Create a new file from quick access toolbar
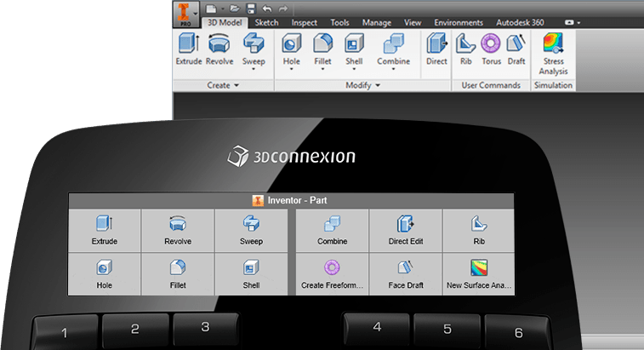This screenshot has width=644, height=350. point(211,9)
